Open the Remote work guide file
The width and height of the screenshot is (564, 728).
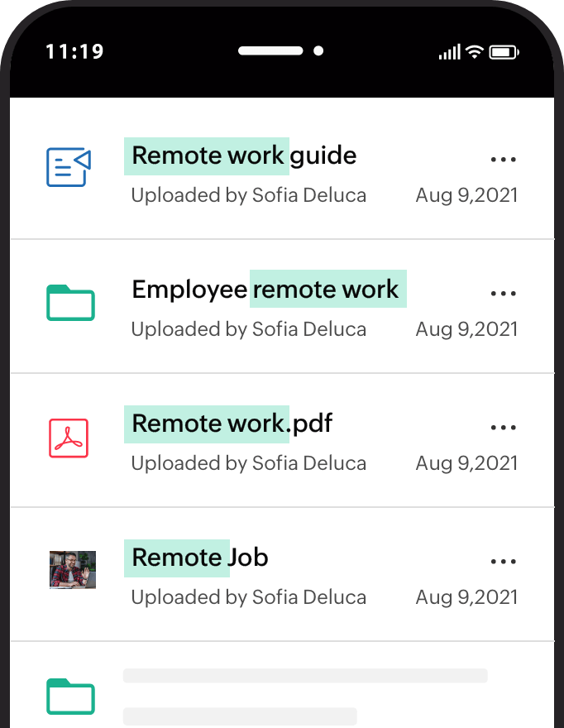[244, 156]
